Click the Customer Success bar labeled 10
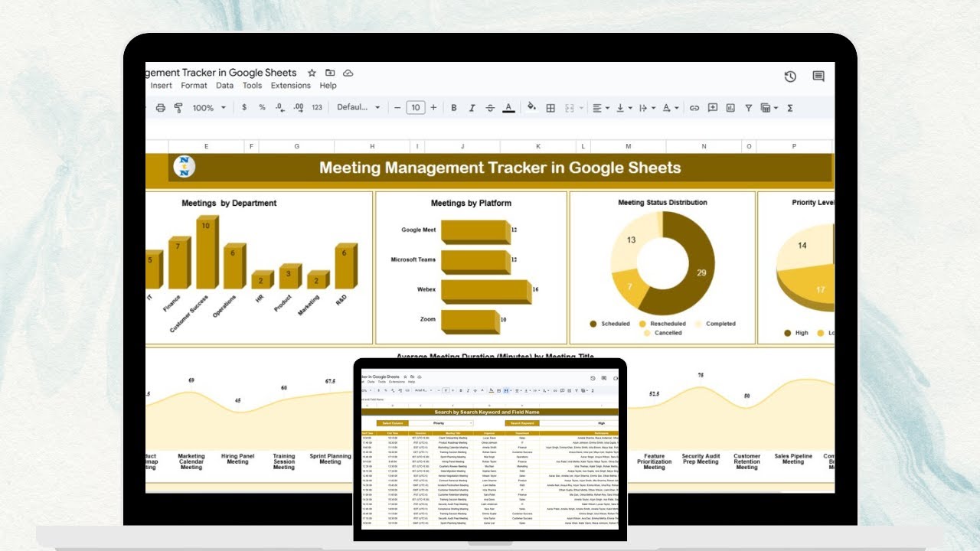Screen dimensions: 980x551 (207, 253)
